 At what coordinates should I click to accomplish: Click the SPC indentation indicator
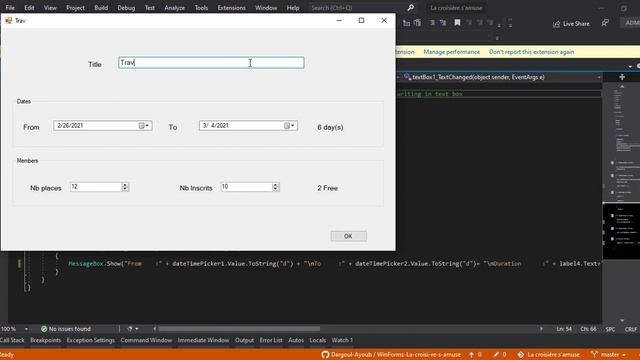pyautogui.click(x=611, y=329)
